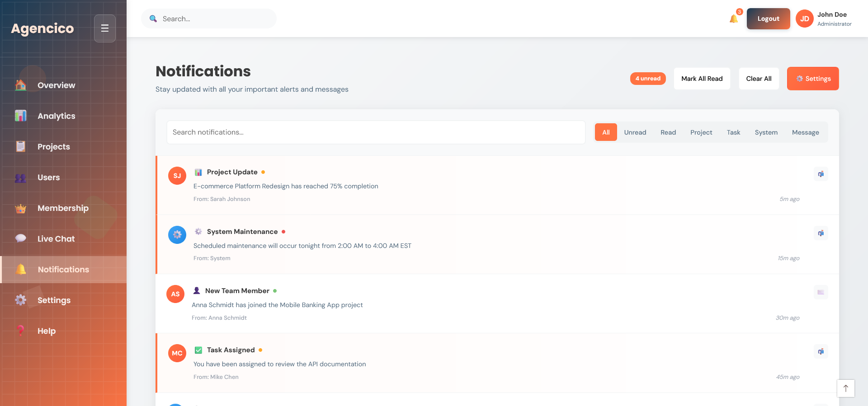The height and width of the screenshot is (406, 868).
Task: Filter notifications by Project
Action: (x=701, y=132)
